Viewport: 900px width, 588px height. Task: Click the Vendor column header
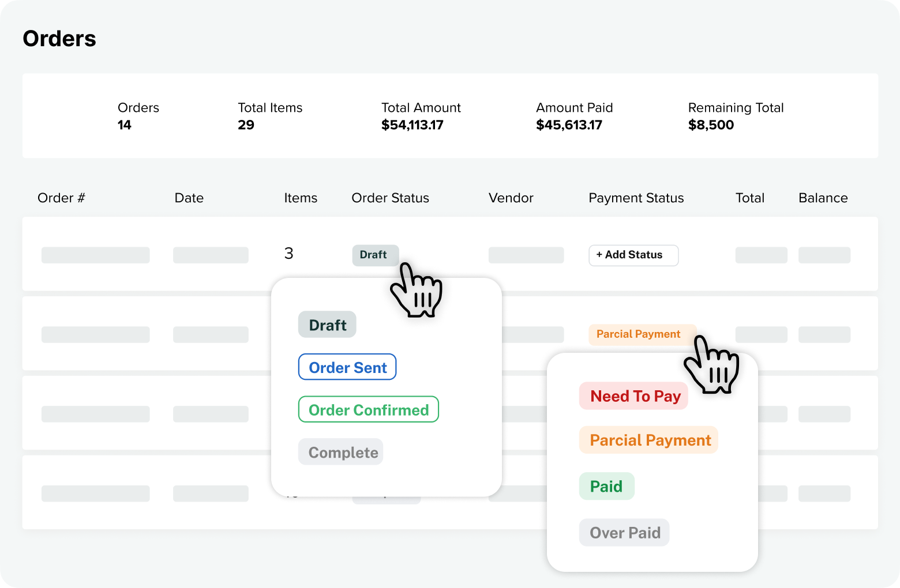(511, 198)
